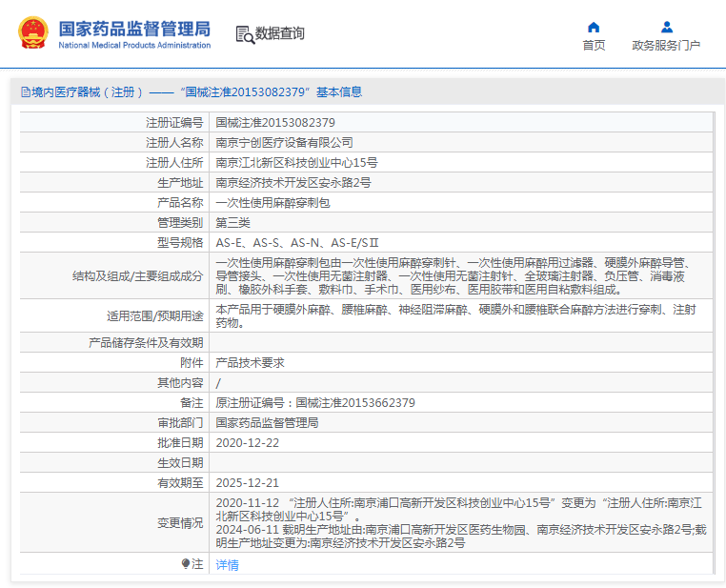Screen dimensions: 726x588
Task: Click the slash value in 其他内容 row
Action: pos(218,383)
